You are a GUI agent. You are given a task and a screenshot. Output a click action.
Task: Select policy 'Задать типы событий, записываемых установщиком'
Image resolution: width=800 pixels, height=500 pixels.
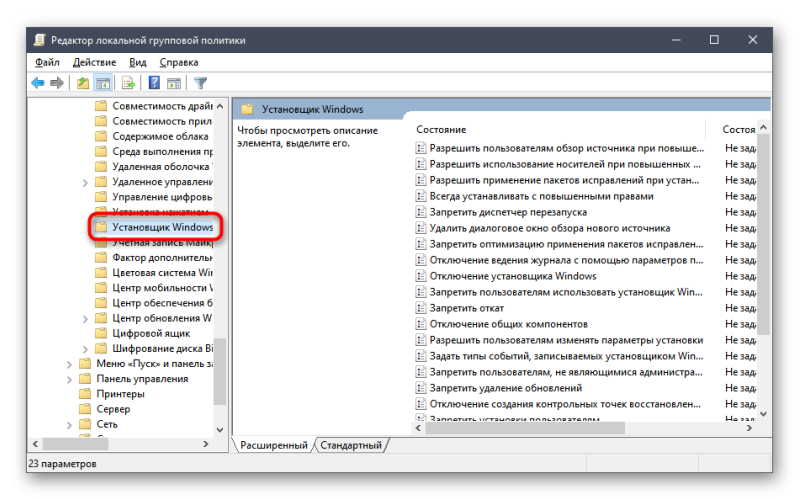[566, 356]
